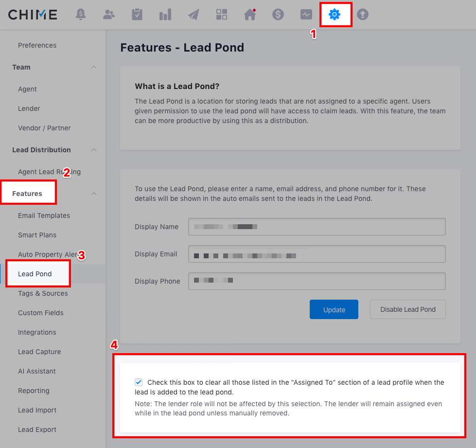
Task: Open the paper plane Marketing icon
Action: 194,15
